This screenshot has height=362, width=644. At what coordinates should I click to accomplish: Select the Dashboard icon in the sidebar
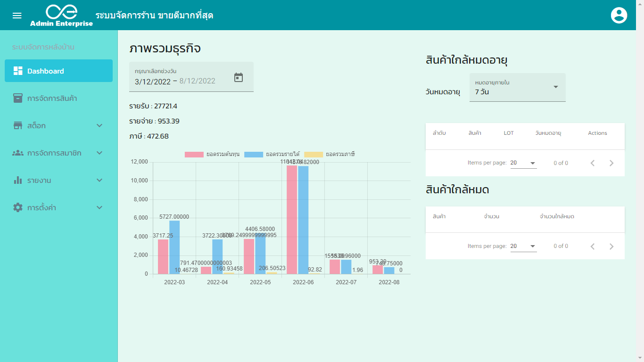click(x=19, y=71)
